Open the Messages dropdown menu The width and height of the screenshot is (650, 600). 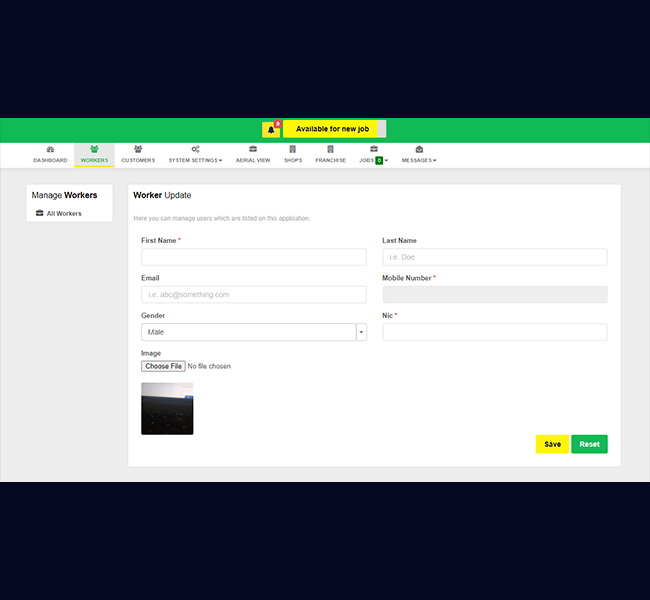pos(419,160)
